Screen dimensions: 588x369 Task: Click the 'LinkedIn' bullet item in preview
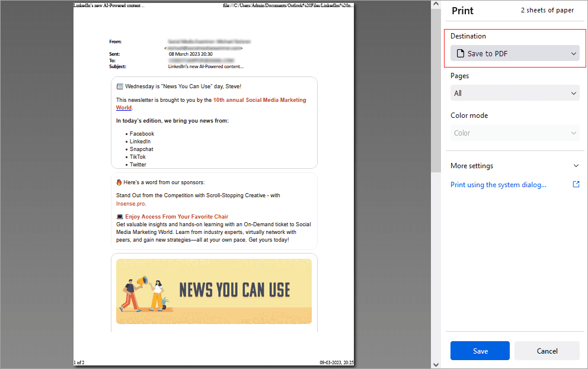(x=140, y=142)
